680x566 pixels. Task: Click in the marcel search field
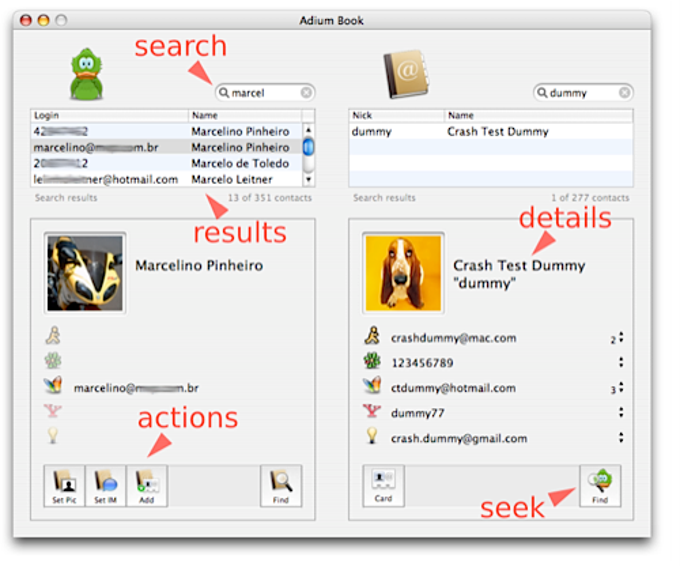(x=265, y=93)
